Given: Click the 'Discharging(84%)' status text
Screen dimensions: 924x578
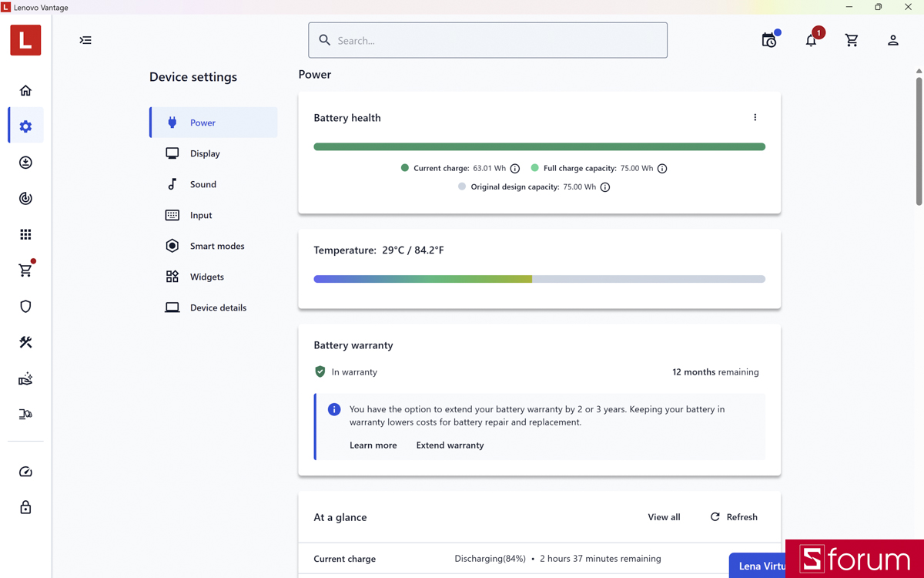Looking at the screenshot, I should (490, 559).
